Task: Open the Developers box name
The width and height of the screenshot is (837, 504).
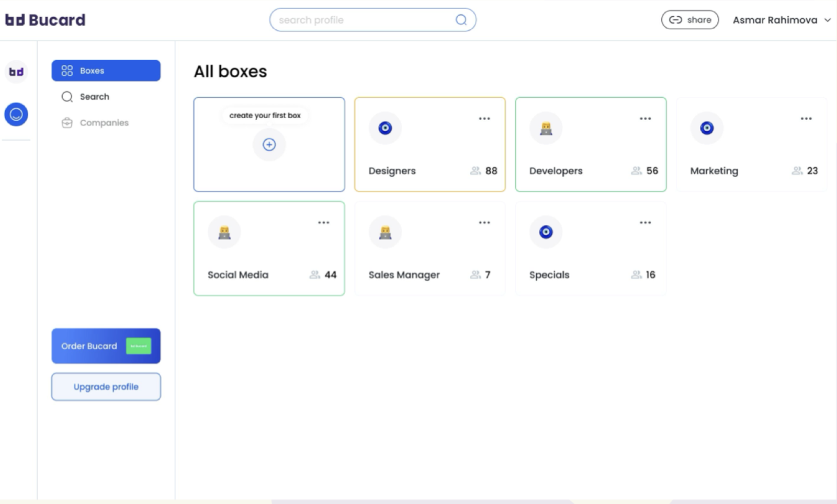Action: (x=556, y=171)
